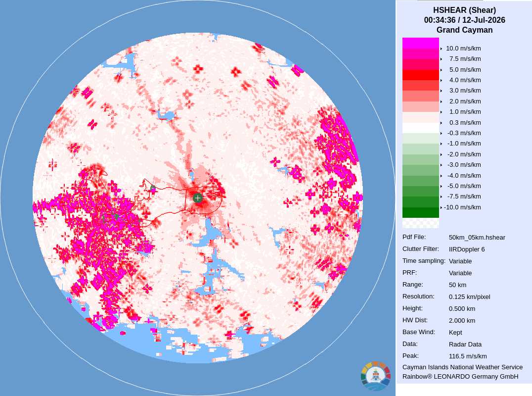Click the 00:34:36 / 12-Jul-2026 timestamp
This screenshot has width=532, height=396.
coord(464,20)
